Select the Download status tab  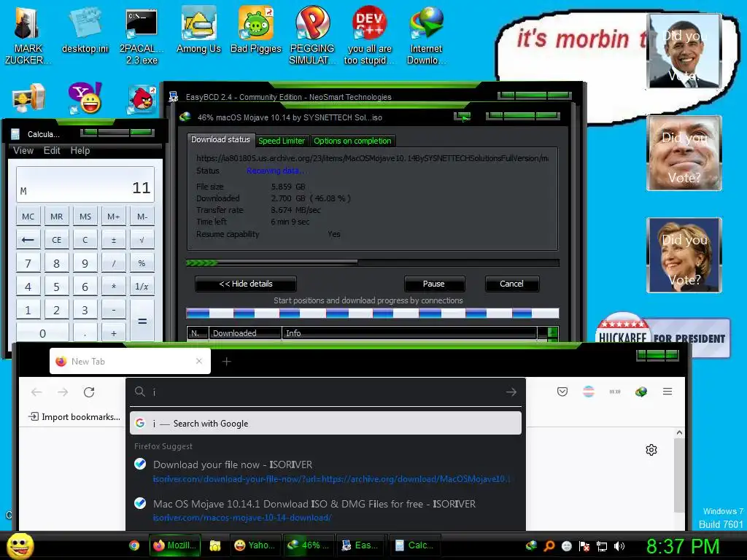[220, 139]
